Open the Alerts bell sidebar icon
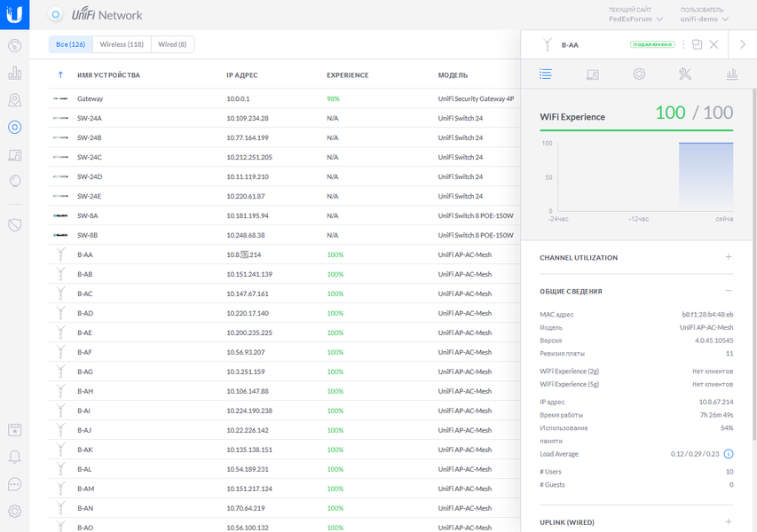This screenshot has width=757, height=532. pyautogui.click(x=14, y=457)
